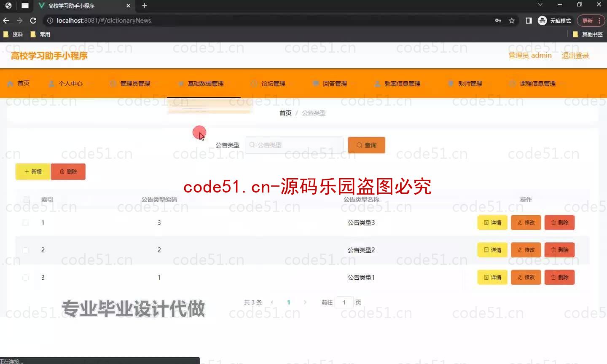Image resolution: width=607 pixels, height=364 pixels.
Task: View 详情 for 公告类型3
Action: coord(492,222)
